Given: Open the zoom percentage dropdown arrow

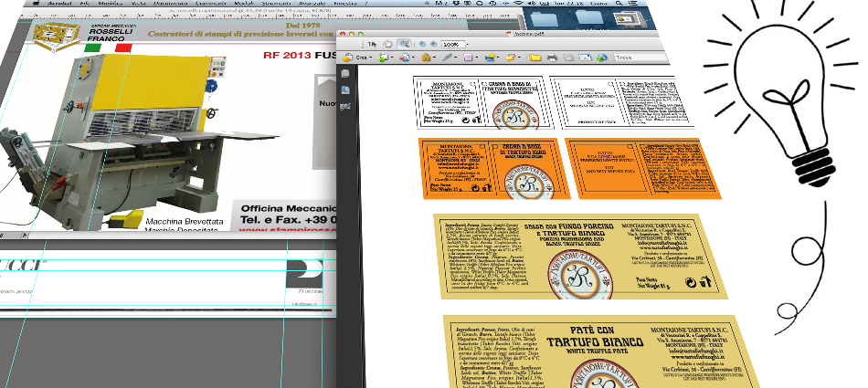Looking at the screenshot, I should [468, 45].
